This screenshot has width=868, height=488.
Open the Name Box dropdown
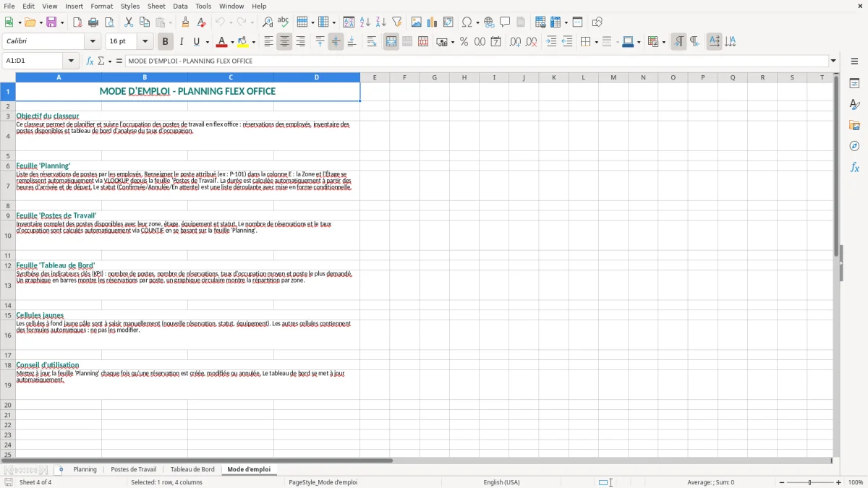tap(71, 61)
